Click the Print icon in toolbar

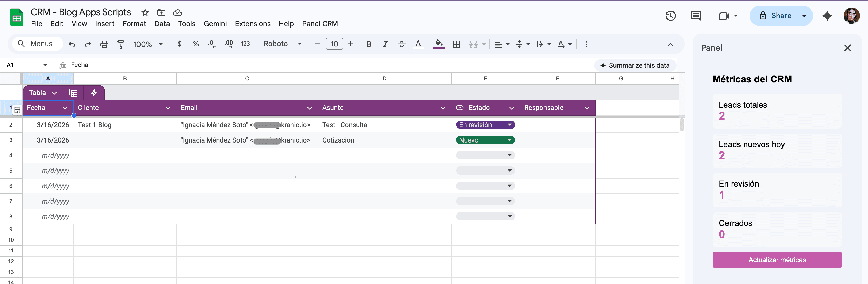104,44
